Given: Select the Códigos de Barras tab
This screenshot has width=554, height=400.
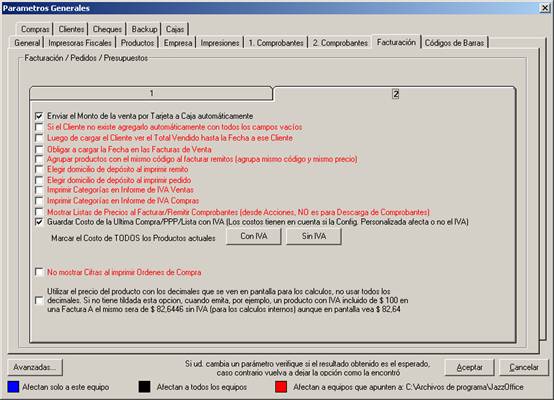Looking at the screenshot, I should (454, 43).
